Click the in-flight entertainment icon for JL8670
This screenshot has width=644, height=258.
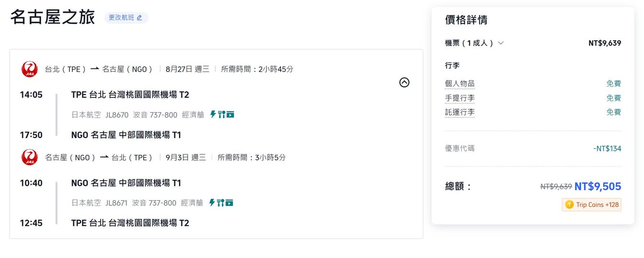(x=230, y=115)
